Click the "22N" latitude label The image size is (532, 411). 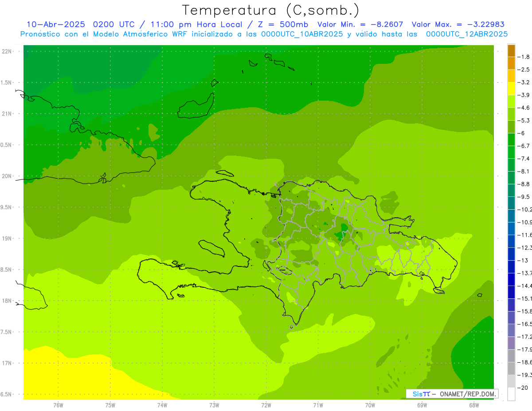(x=7, y=51)
